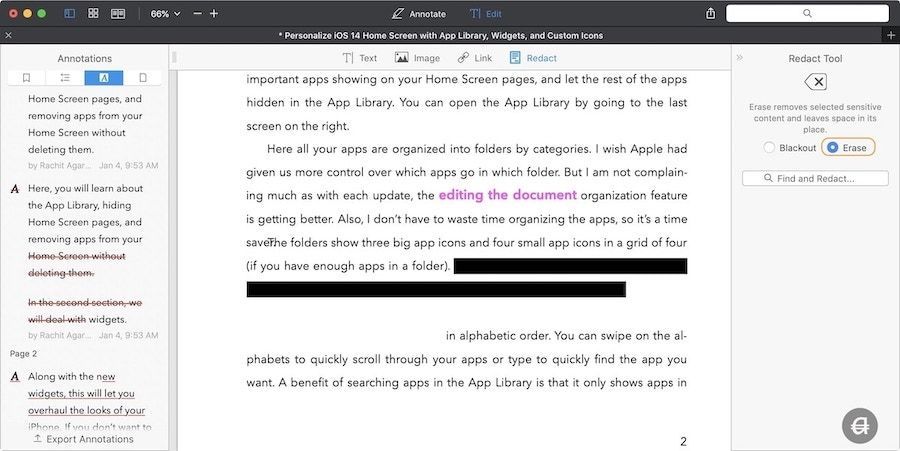This screenshot has height=451, width=900.
Task: Switch to Annotate mode
Action: 419,14
